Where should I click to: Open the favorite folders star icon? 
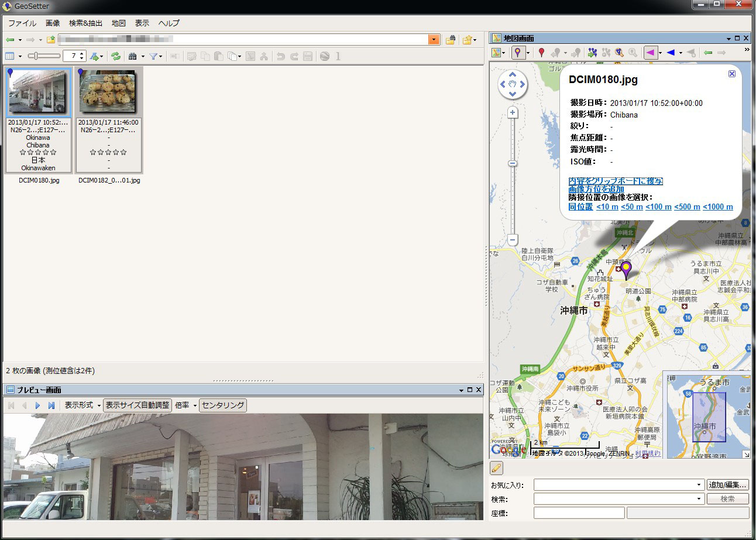coord(467,40)
